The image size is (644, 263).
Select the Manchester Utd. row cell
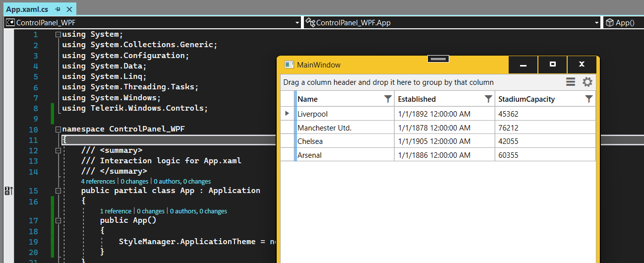324,128
